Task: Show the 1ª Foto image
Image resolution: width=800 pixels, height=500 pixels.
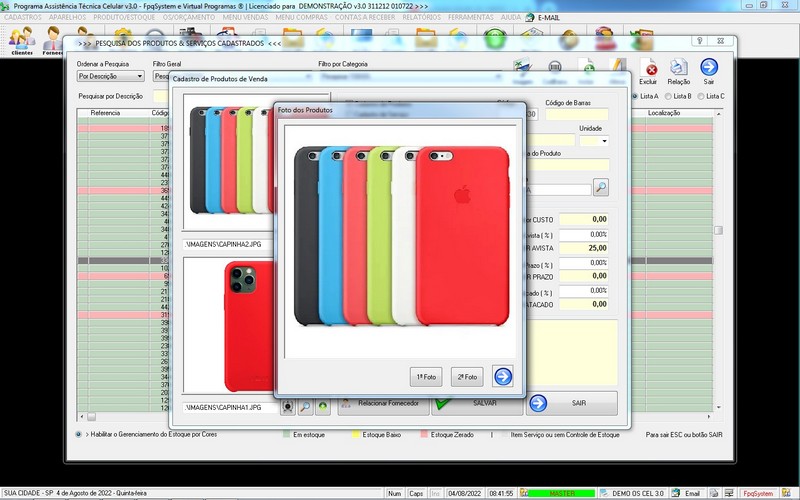Action: coord(426,377)
